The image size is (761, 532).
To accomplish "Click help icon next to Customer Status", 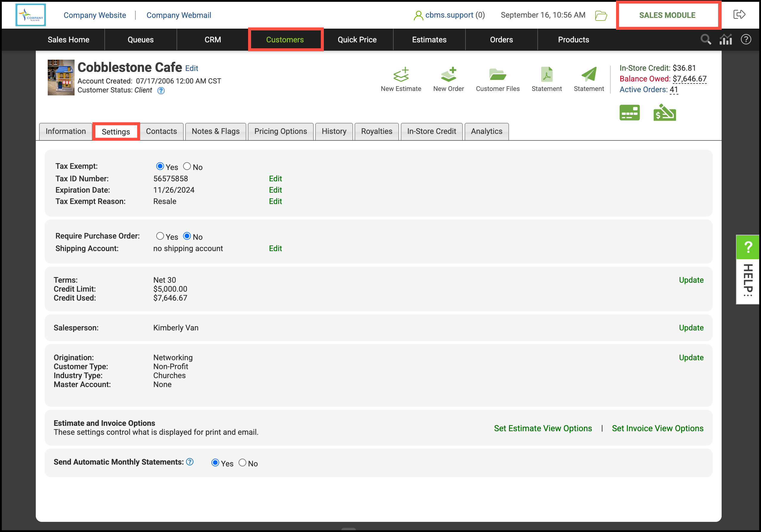I will tap(161, 90).
